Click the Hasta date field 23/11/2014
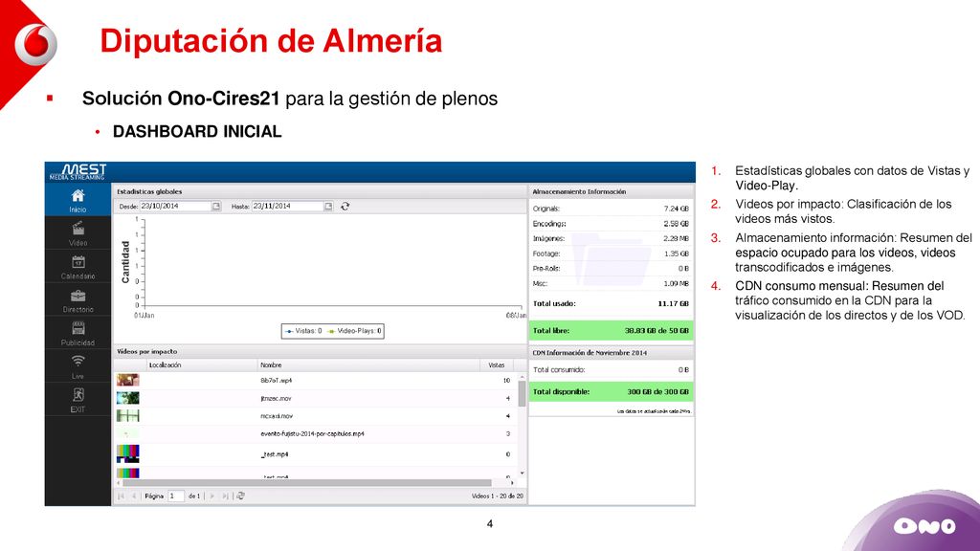980x551 pixels. click(287, 207)
